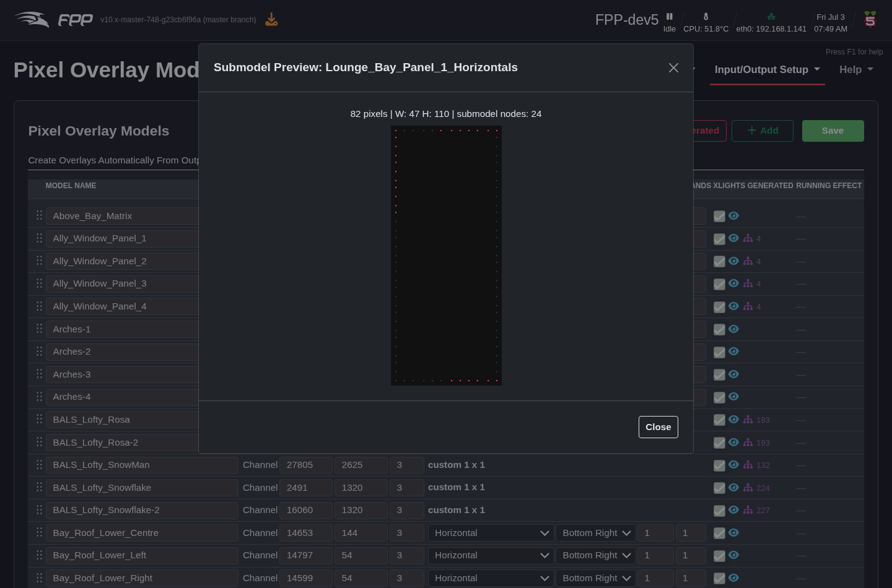Open submodels icon for Ally_Window_Panel_1 row

click(x=748, y=238)
